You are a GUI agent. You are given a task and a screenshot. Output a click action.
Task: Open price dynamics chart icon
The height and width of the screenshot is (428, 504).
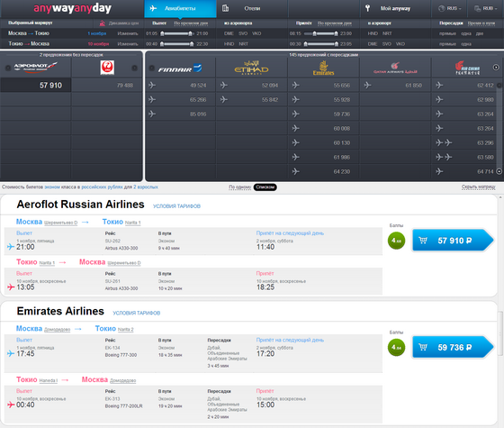103,23
